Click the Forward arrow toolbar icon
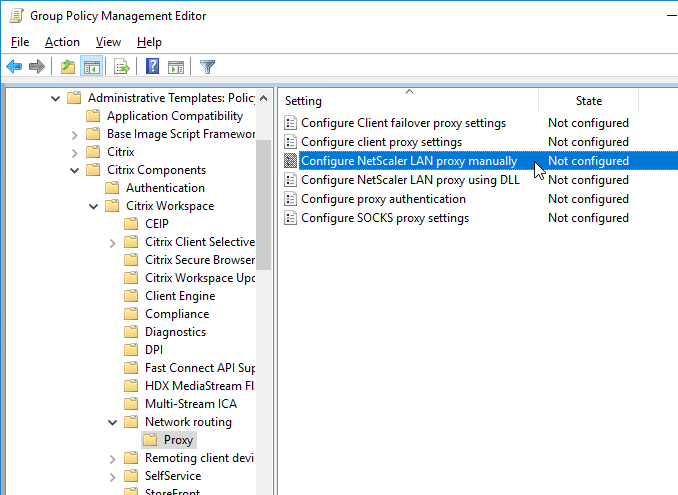 [37, 67]
